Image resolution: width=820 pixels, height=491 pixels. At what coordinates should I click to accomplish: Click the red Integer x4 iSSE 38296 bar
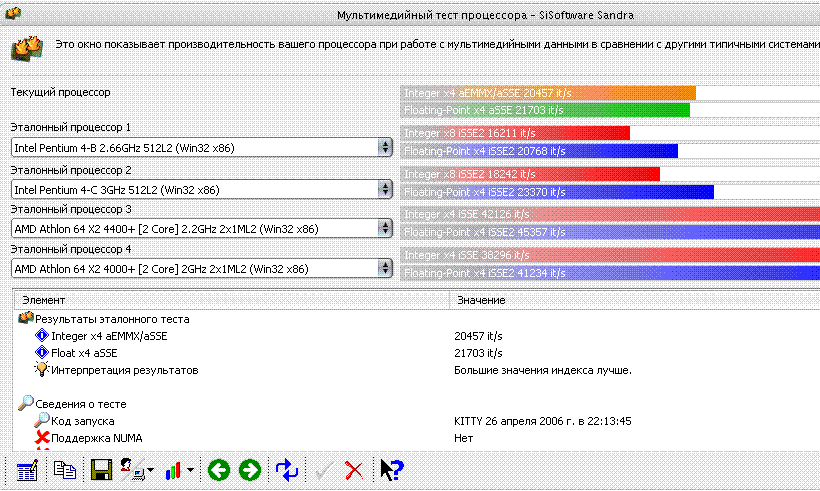click(610, 255)
